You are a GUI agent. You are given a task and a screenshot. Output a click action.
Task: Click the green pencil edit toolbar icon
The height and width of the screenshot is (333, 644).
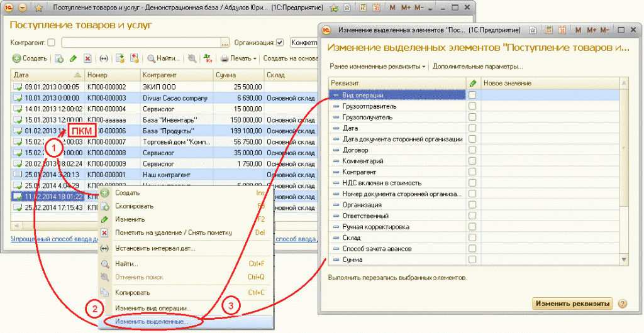74,58
